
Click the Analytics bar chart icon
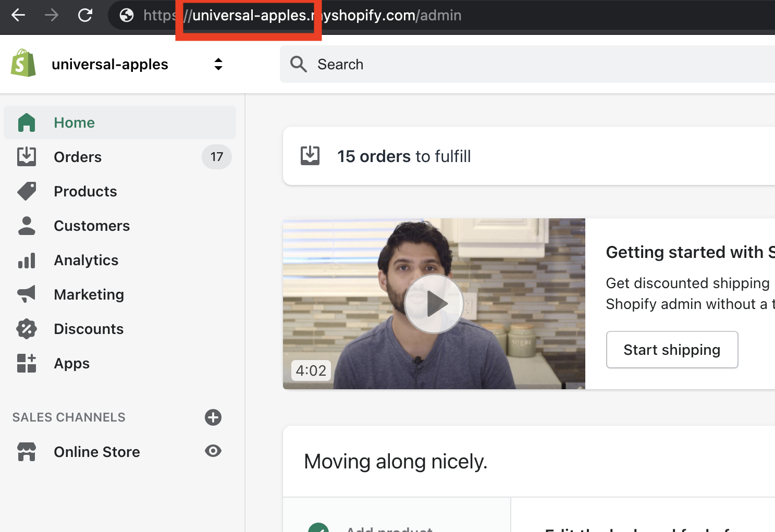click(27, 260)
